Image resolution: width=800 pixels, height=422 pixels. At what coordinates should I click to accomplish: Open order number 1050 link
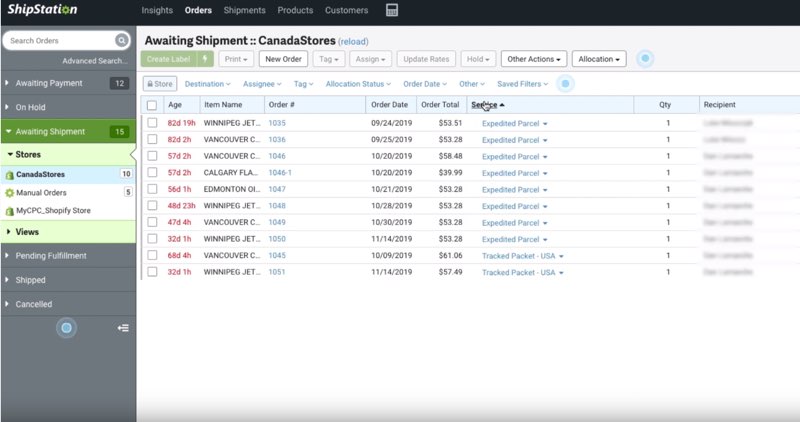click(277, 239)
